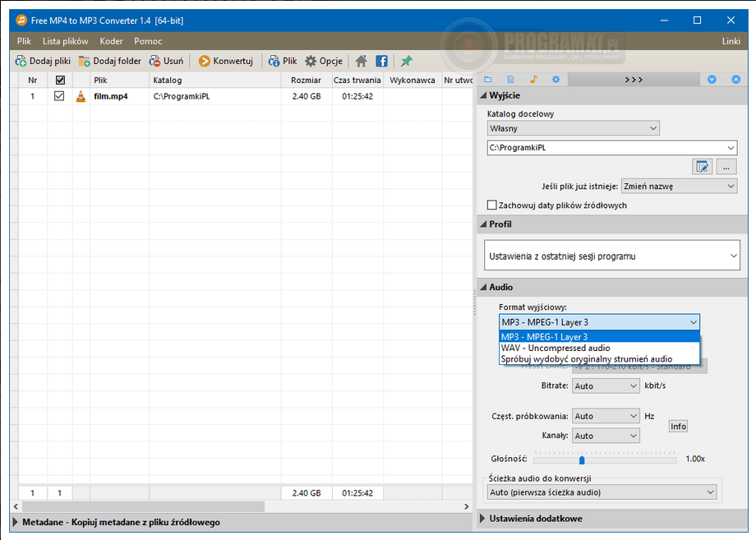756x540 pixels.
Task: Click the Usuń toolbar button
Action: pyautogui.click(x=166, y=61)
